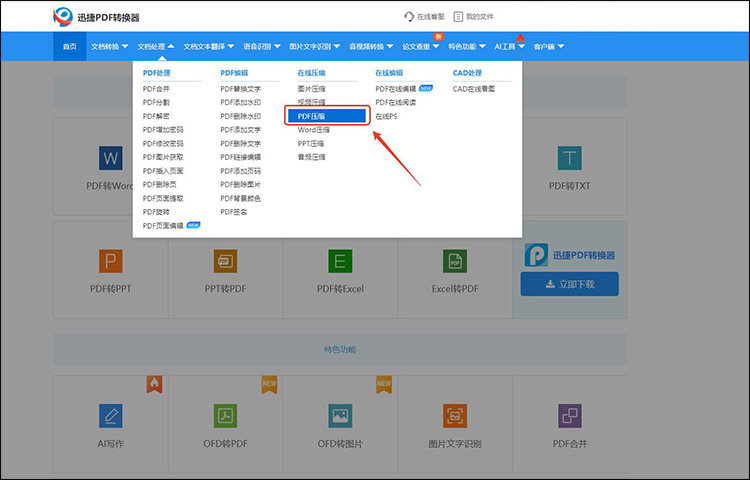Open PDF添加水印 menu item
The width and height of the screenshot is (750, 480).
pos(241,102)
